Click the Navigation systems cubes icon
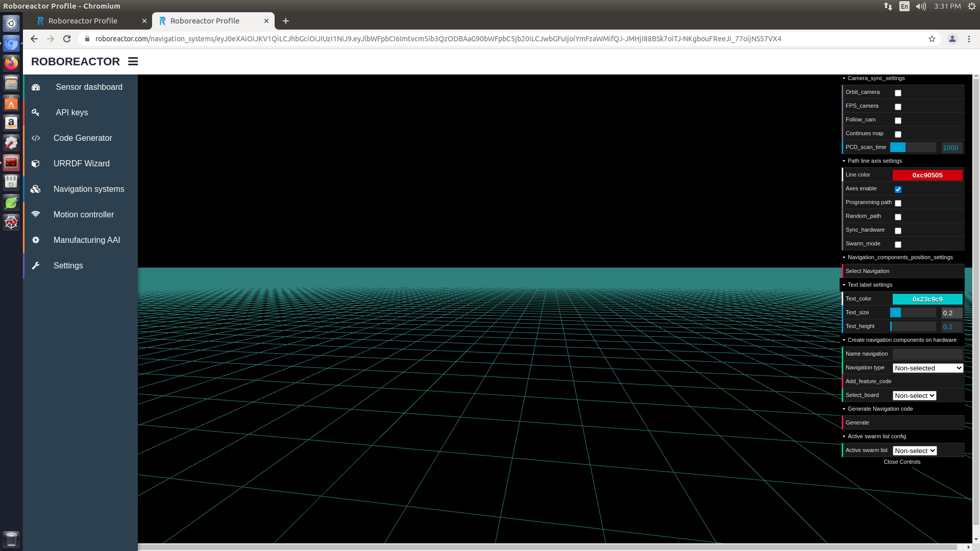980x551 pixels. click(36, 189)
